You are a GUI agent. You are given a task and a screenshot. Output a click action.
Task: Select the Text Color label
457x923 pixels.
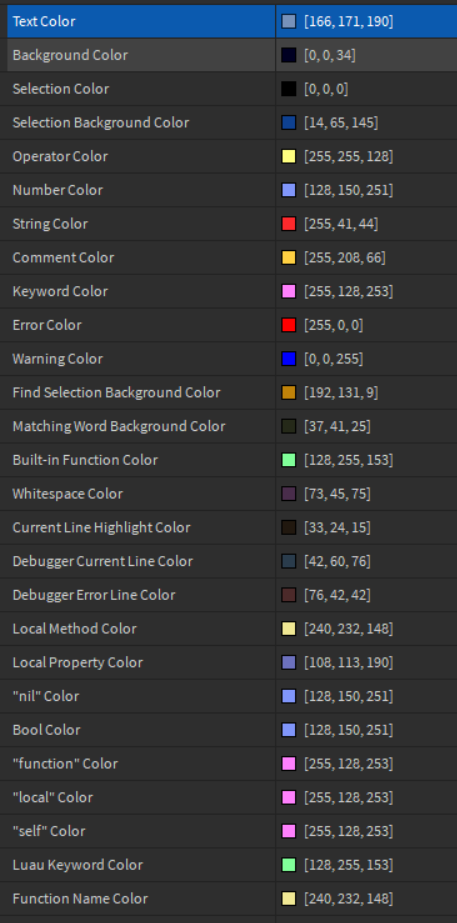[x=44, y=22]
